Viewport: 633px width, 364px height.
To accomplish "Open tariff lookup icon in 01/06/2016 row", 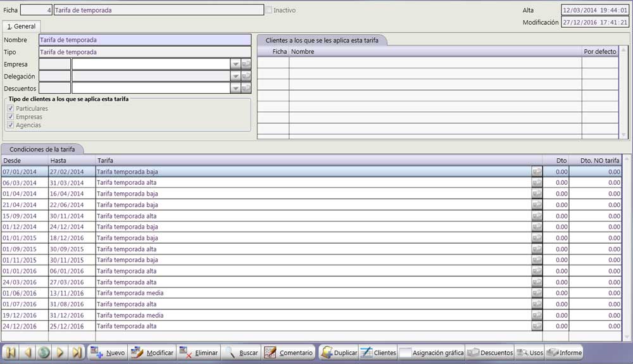I will (x=537, y=293).
